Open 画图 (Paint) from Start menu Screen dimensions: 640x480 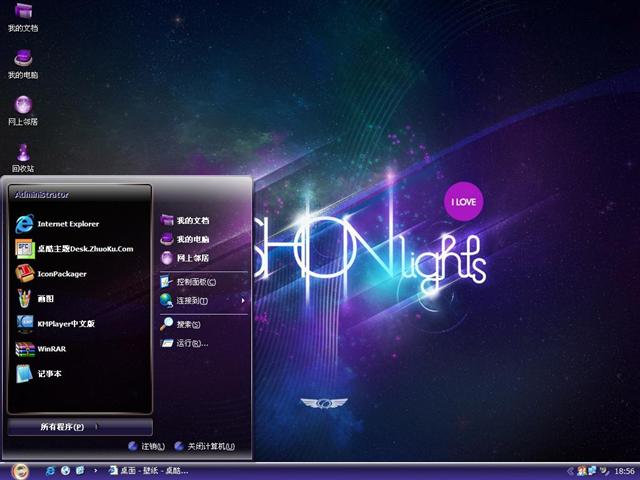(48, 299)
